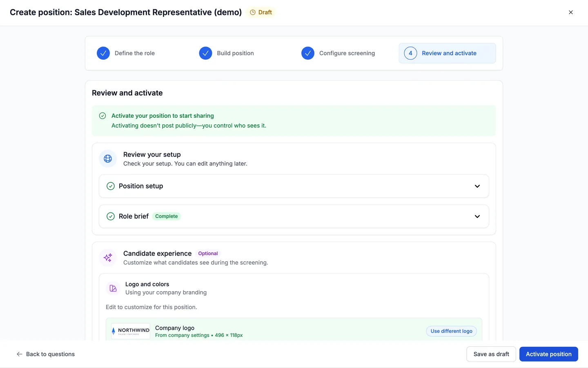Click Save as draft button
This screenshot has height=368, width=588.
point(491,354)
